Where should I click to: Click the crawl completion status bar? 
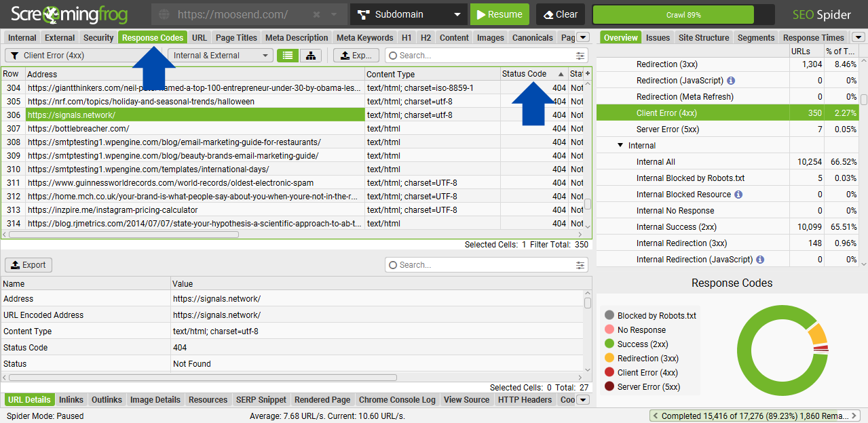[755, 416]
